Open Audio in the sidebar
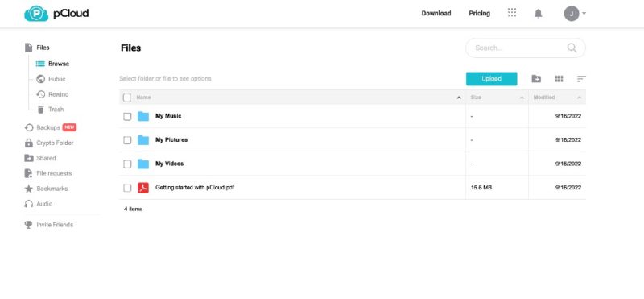Viewport: 644px width, 299px height. coord(44,204)
